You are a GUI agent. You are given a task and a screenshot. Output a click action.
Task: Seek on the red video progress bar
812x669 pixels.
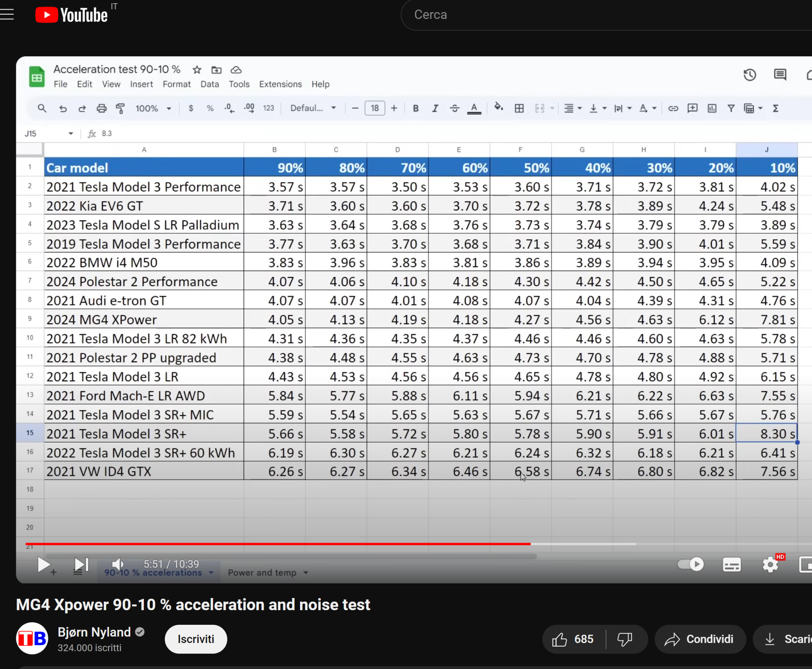click(x=278, y=544)
